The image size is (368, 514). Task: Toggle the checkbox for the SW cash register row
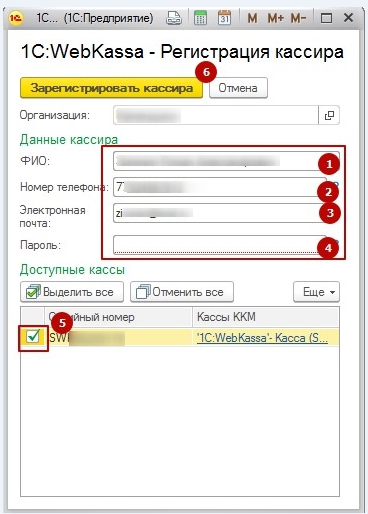click(x=33, y=337)
